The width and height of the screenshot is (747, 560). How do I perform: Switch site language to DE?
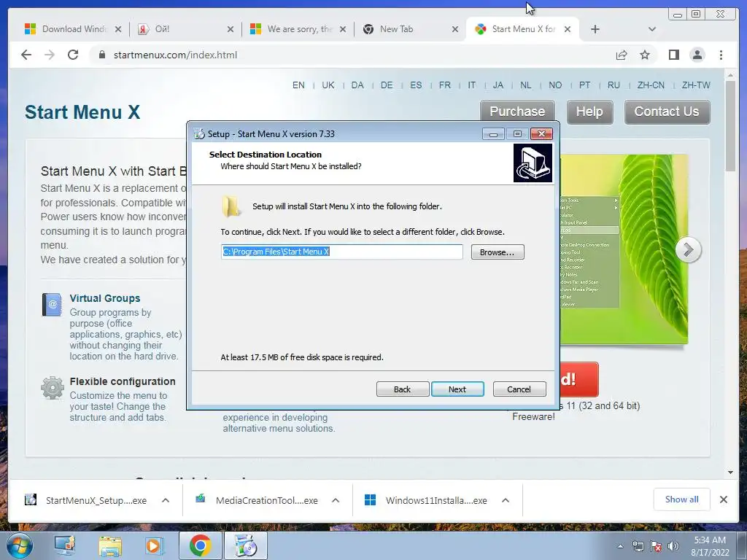[x=387, y=85]
